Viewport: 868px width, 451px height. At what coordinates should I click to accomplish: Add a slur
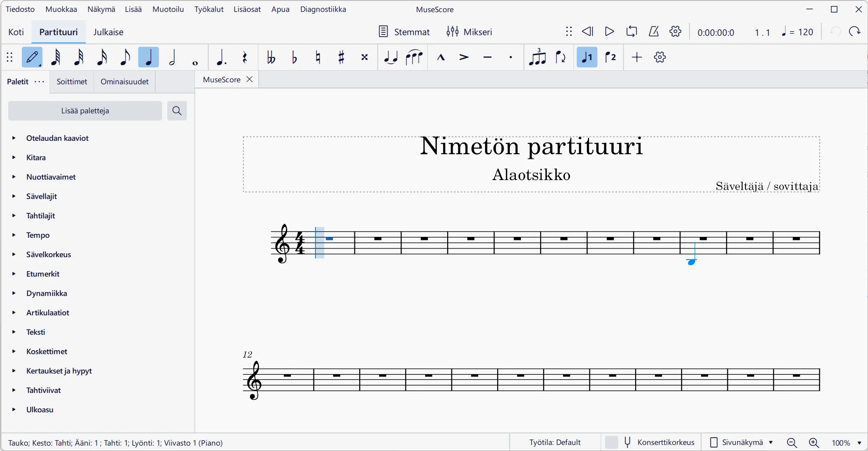point(414,57)
